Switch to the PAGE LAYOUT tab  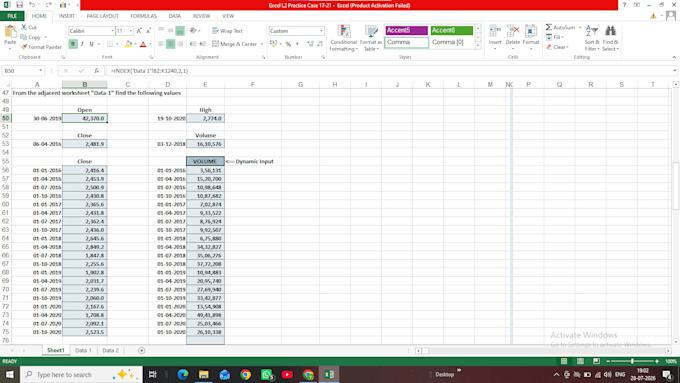[x=102, y=16]
